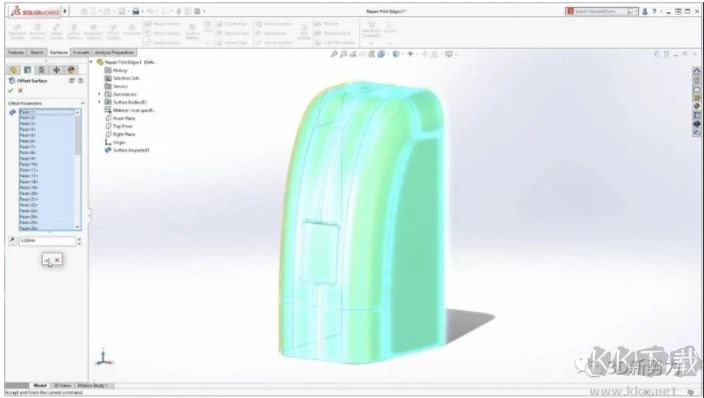The width and height of the screenshot is (704, 398).
Task: Click red X in floating confirmation popup
Action: 57,260
